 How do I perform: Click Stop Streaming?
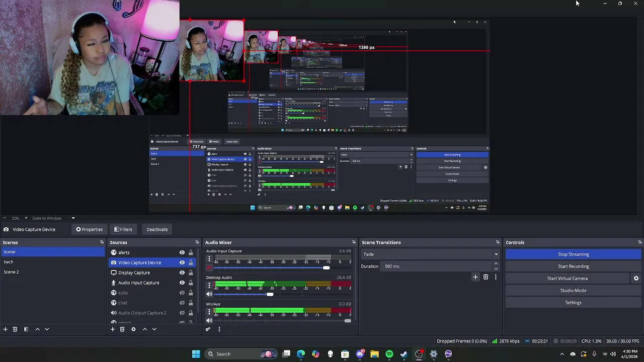[x=574, y=254]
